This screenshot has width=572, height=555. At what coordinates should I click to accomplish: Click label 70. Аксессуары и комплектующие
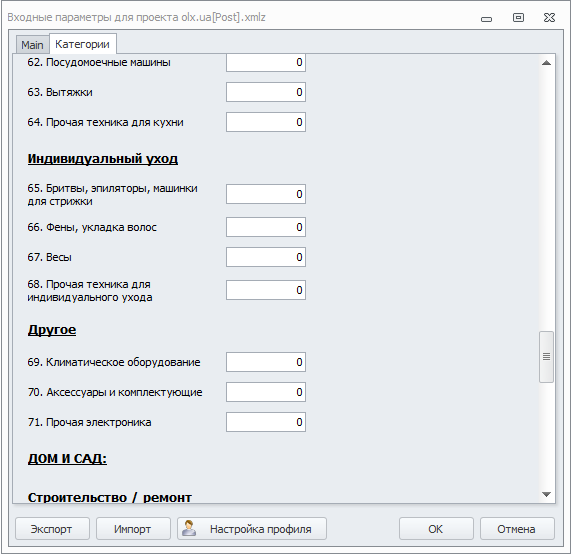(x=115, y=392)
